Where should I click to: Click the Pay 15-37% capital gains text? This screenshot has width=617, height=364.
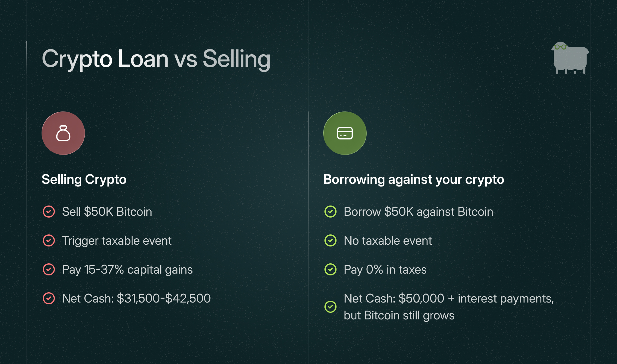coord(127,269)
